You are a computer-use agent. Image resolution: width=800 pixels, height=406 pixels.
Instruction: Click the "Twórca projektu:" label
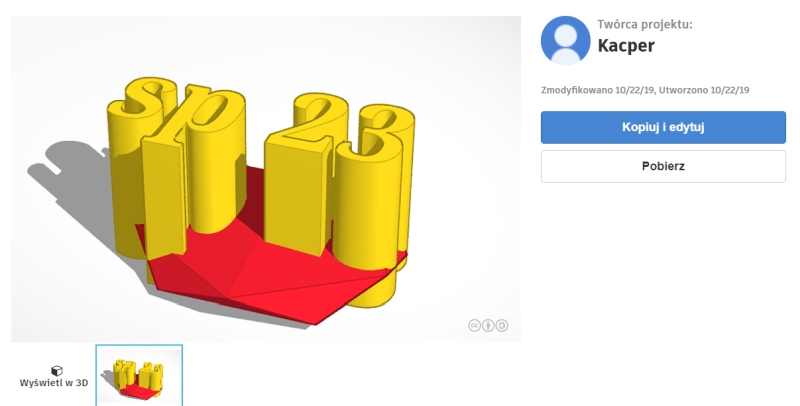(645, 24)
